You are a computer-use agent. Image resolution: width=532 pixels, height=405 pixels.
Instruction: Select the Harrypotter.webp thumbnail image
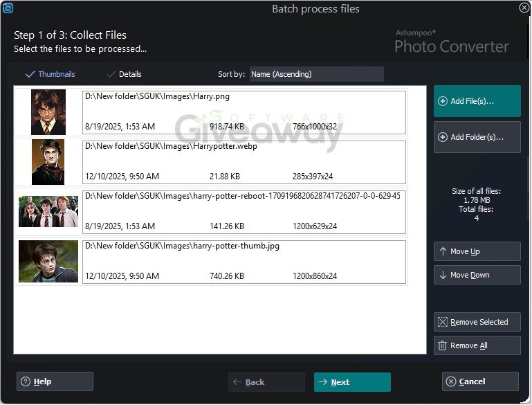click(x=48, y=162)
